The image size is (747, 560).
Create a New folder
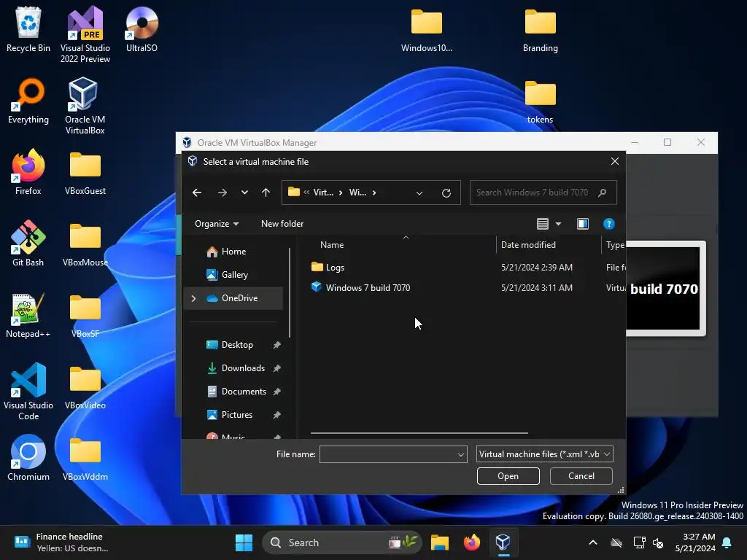(282, 224)
